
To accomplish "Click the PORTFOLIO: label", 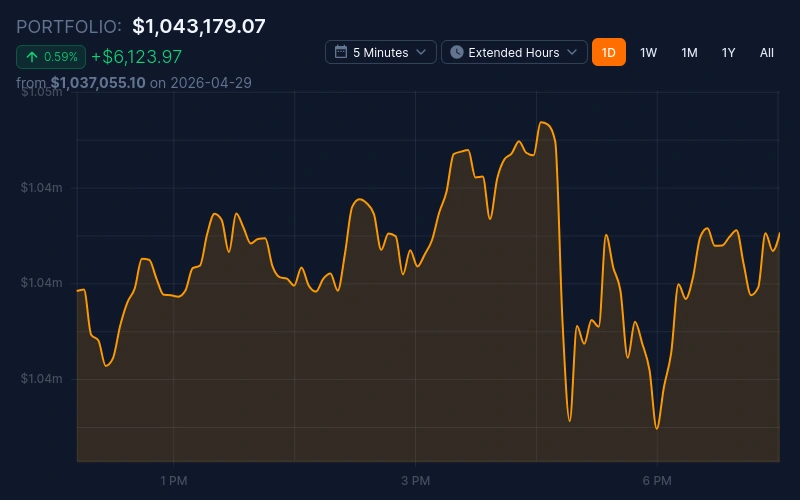I will tap(69, 27).
